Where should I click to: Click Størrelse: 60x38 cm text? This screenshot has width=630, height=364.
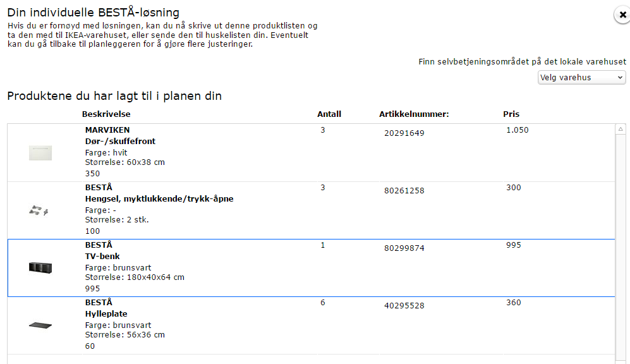click(125, 162)
